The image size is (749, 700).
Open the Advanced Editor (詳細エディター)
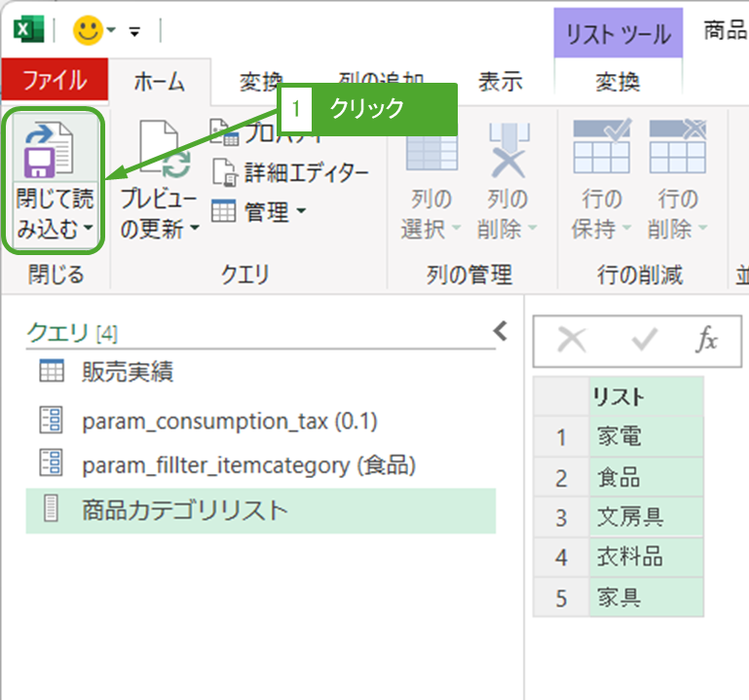[x=292, y=173]
